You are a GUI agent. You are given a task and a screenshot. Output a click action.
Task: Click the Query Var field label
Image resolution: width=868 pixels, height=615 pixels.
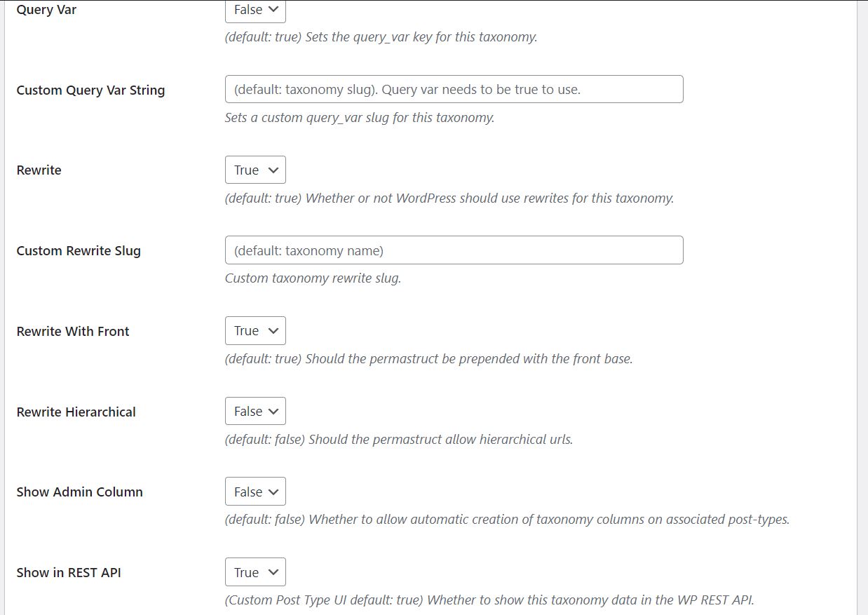pyautogui.click(x=46, y=10)
